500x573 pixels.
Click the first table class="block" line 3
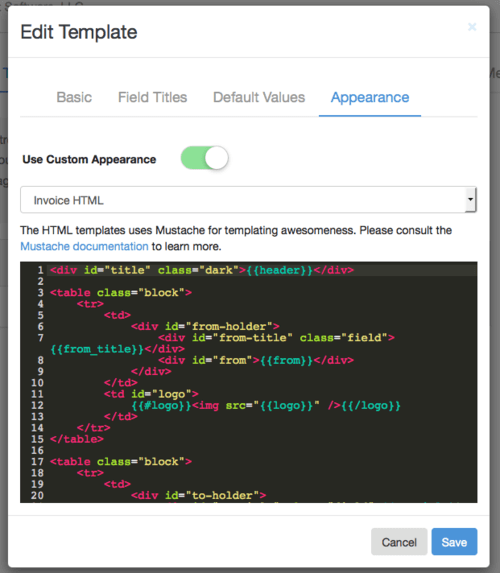(x=121, y=293)
